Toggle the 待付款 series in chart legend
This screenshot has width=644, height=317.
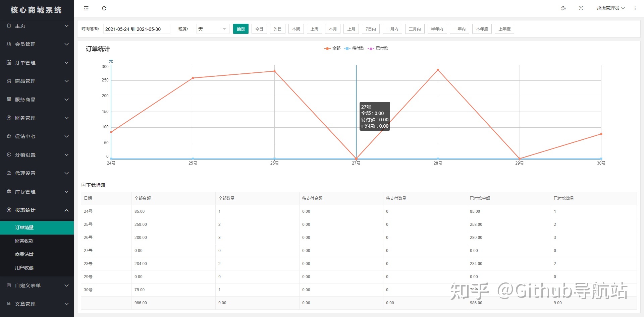point(354,48)
